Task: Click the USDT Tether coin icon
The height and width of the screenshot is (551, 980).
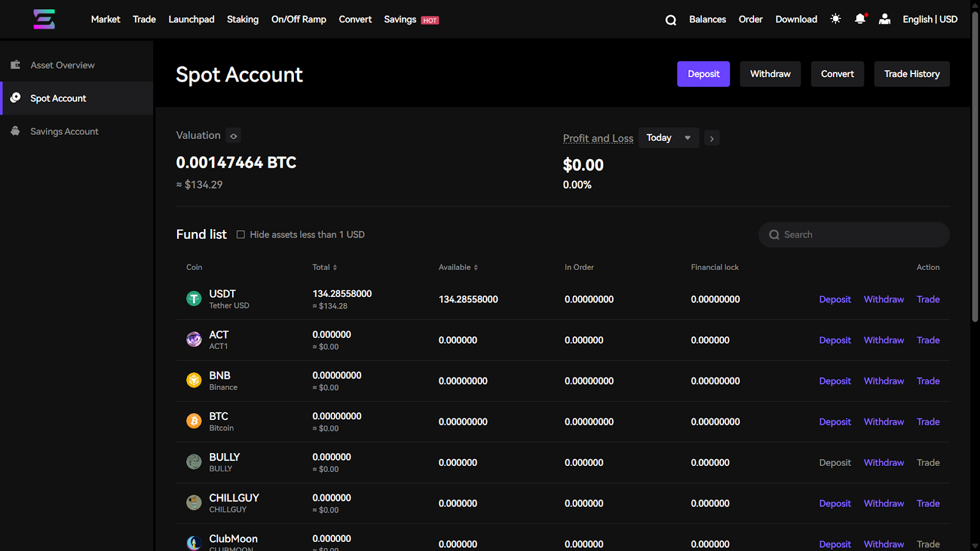Action: [194, 299]
